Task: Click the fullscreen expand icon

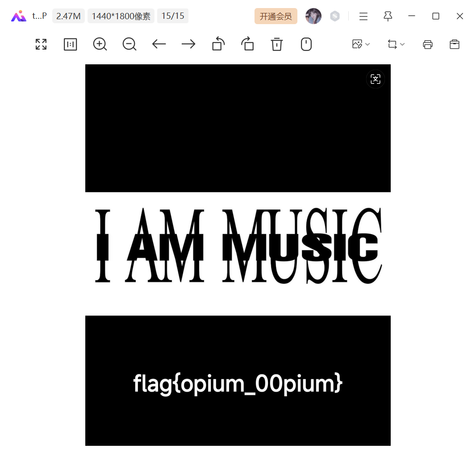Action: coord(41,44)
